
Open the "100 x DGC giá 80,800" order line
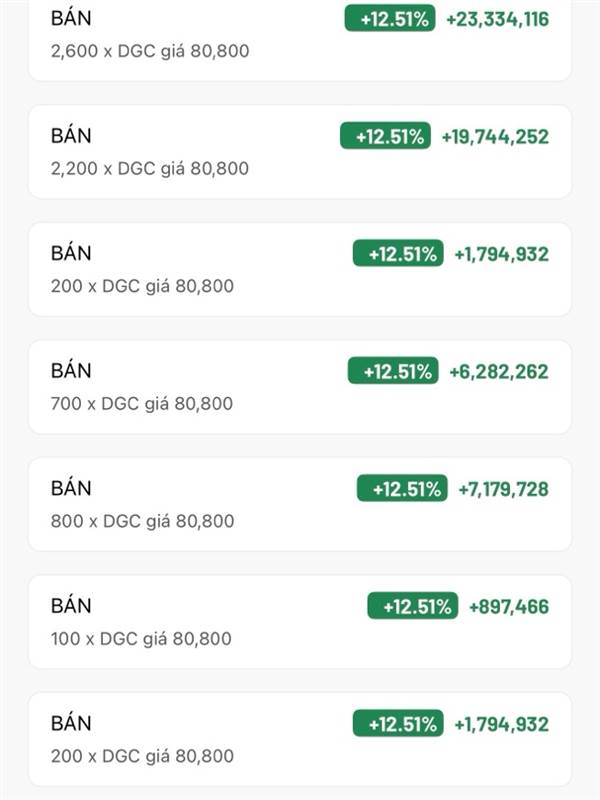click(141, 639)
